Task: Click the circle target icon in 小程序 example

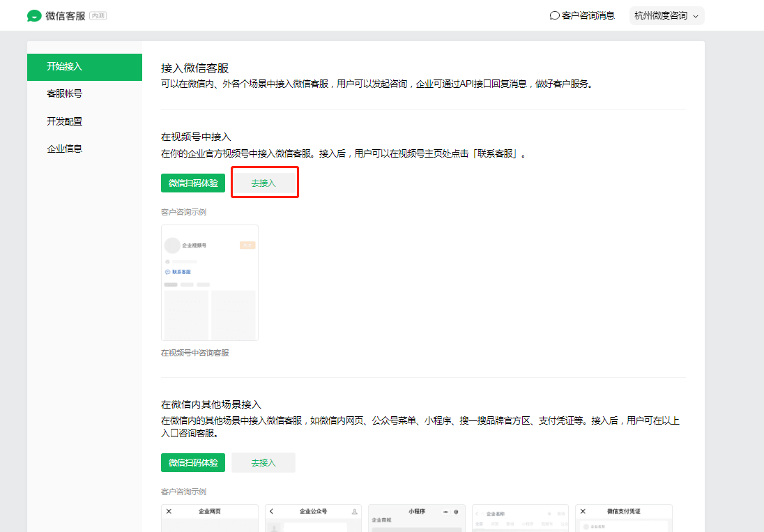Action: 456,512
